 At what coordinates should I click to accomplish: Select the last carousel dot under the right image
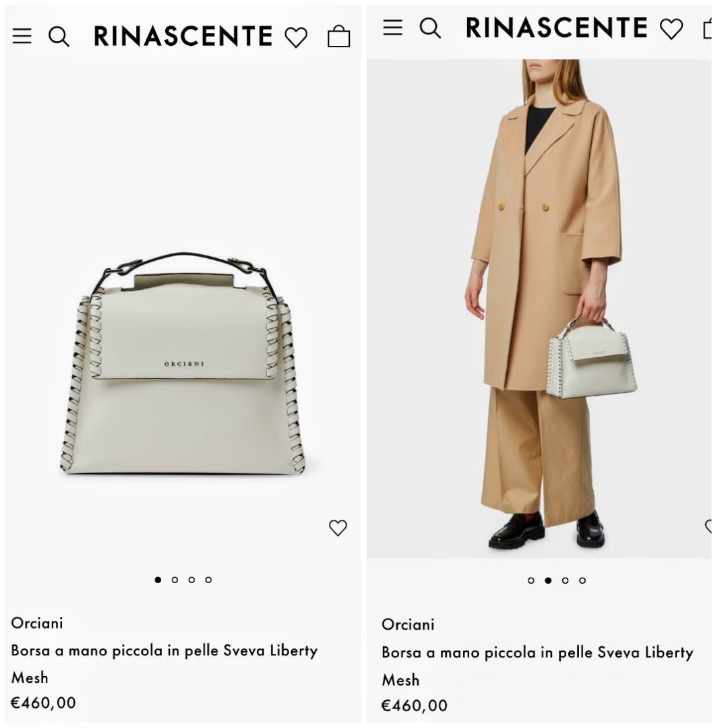[x=582, y=580]
